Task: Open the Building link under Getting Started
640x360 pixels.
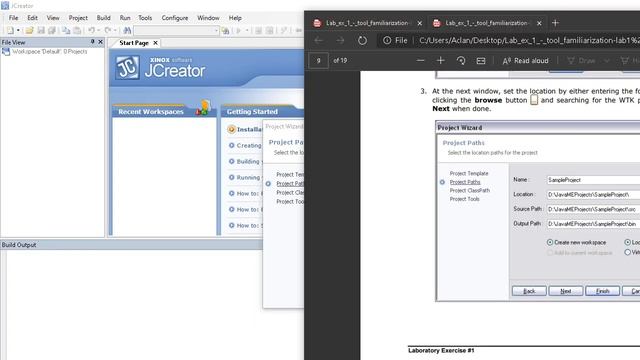Action: pyautogui.click(x=248, y=161)
